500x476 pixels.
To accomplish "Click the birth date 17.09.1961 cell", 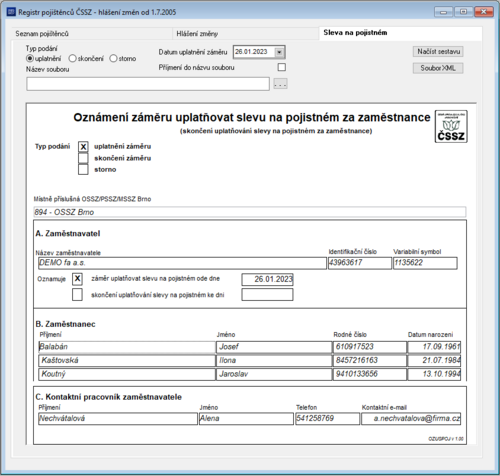I will 434,347.
